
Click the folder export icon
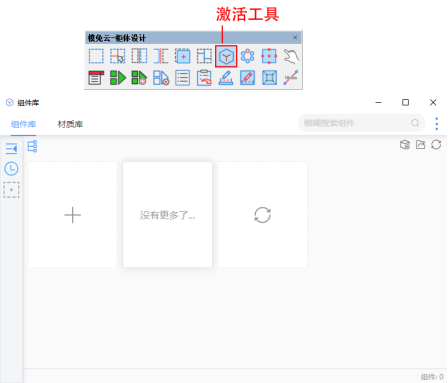tap(420, 145)
